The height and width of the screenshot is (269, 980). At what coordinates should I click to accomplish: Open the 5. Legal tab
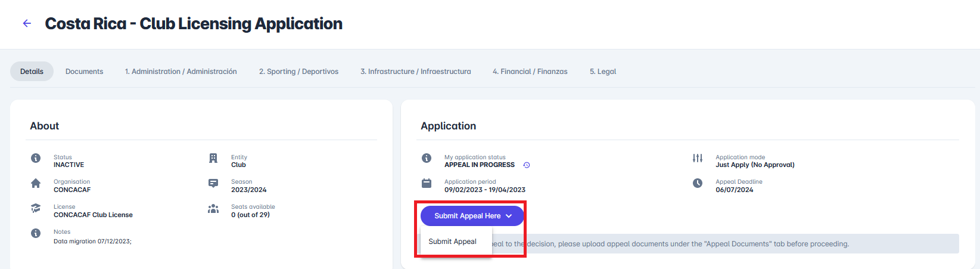click(603, 72)
